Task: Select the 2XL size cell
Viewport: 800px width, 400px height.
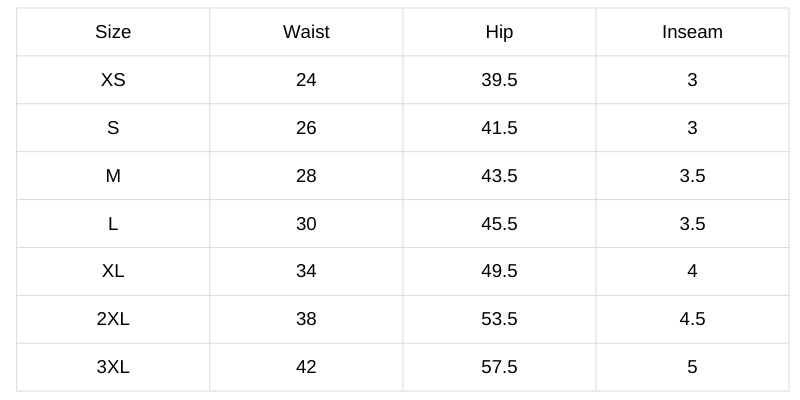Action: tap(113, 319)
